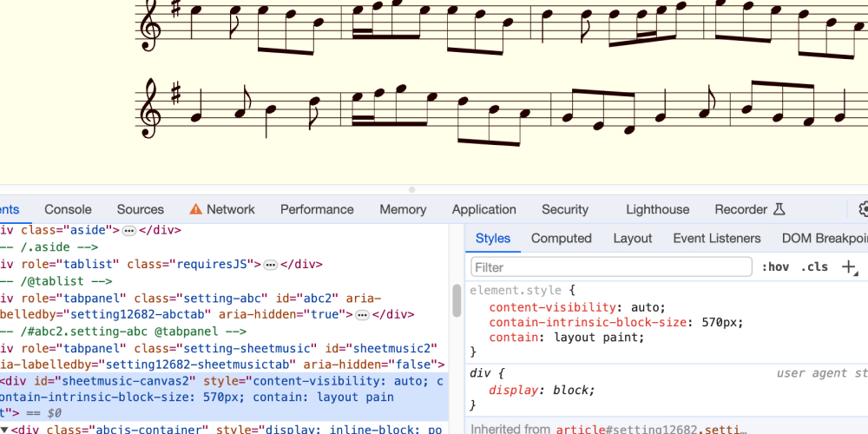Add a new style rule with plus icon
Image resolution: width=868 pixels, height=434 pixels.
(849, 267)
